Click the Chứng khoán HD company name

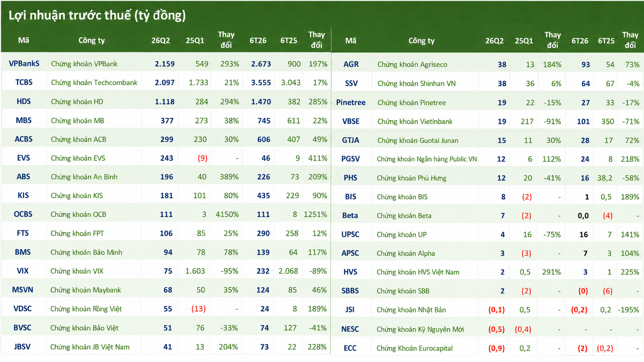(x=77, y=102)
